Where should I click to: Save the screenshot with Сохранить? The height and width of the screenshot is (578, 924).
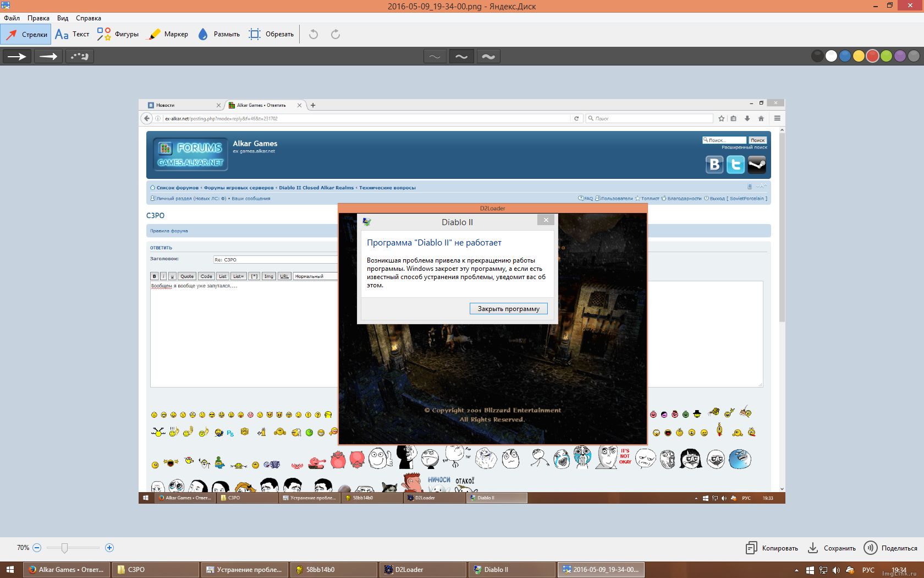832,548
